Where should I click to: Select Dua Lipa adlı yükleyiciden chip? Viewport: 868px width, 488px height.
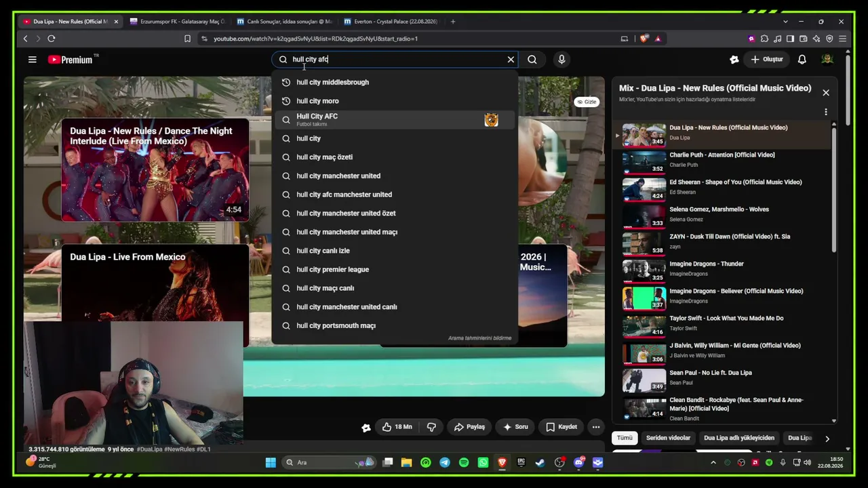[739, 438]
